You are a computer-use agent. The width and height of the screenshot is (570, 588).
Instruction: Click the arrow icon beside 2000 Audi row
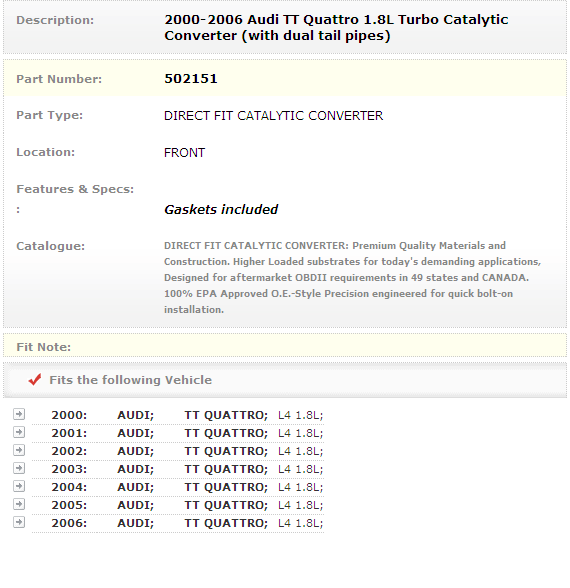pos(19,414)
